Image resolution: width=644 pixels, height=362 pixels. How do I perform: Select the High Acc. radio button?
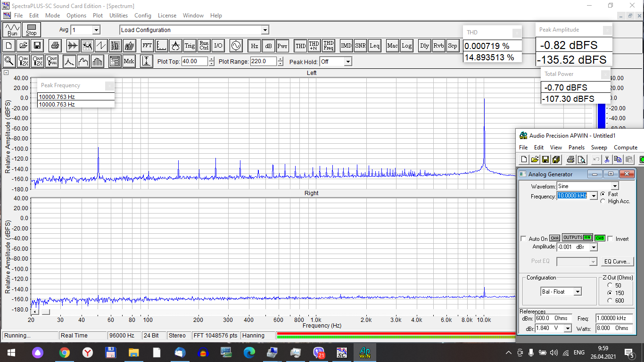tap(603, 201)
